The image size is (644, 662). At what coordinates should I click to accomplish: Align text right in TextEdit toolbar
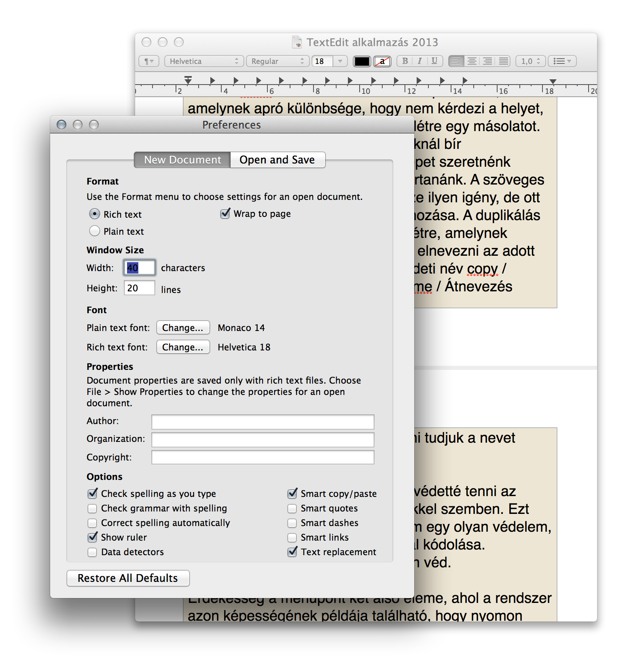click(x=487, y=61)
